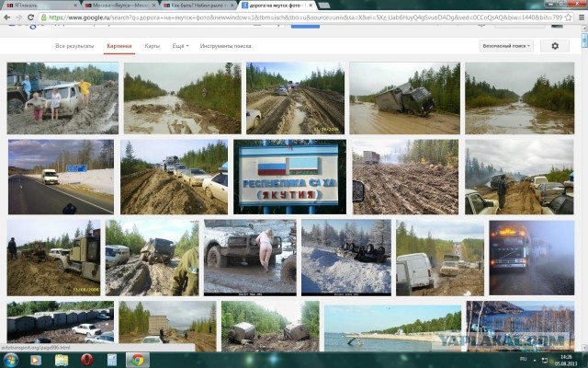Click the clock and date in the taskbar
This screenshot has width=588, height=368.
pos(566,360)
